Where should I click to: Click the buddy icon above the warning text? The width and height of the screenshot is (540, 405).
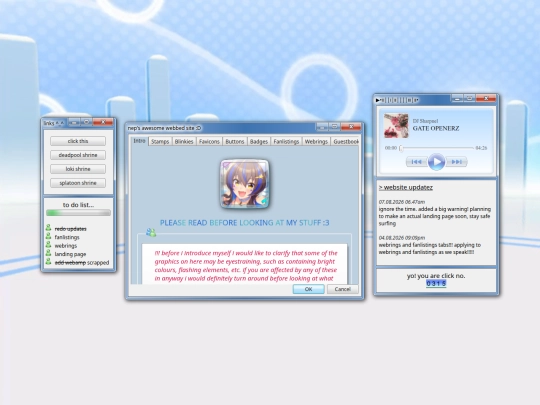pyautogui.click(x=151, y=232)
